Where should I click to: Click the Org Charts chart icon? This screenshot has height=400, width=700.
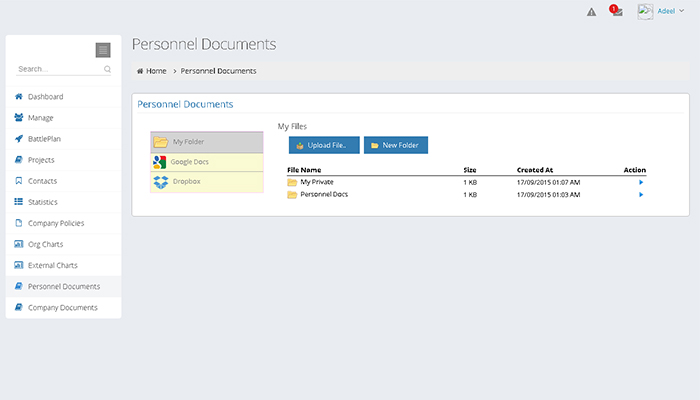19,244
